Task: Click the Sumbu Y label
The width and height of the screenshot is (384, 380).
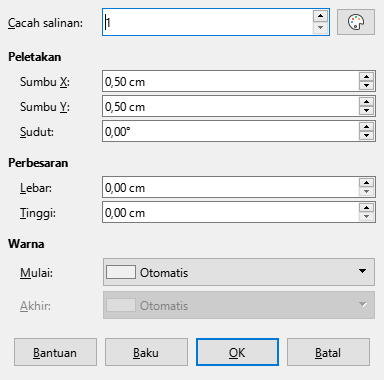Action: point(45,107)
